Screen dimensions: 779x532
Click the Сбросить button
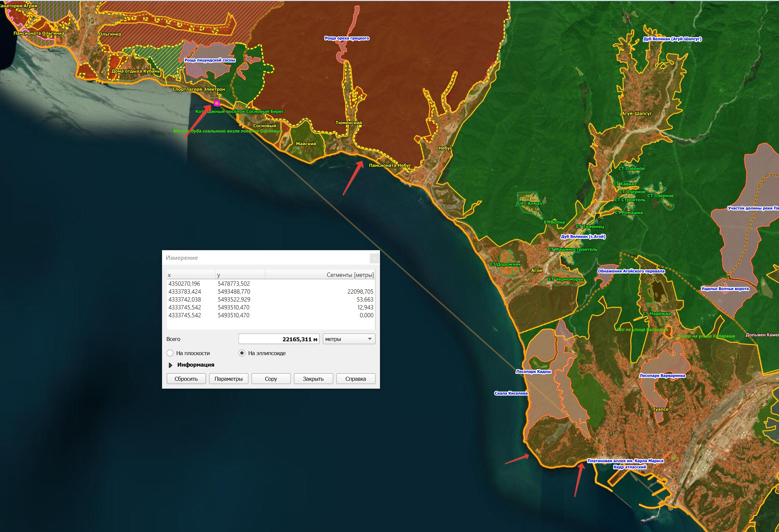[186, 379]
